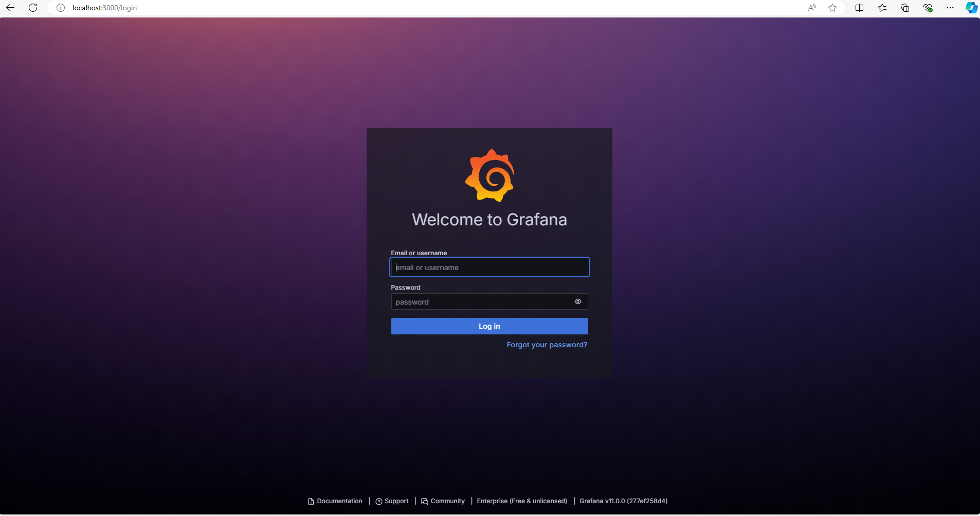Click the Welcome to Grafana heading
Screen dimensions: 980x516
click(489, 220)
